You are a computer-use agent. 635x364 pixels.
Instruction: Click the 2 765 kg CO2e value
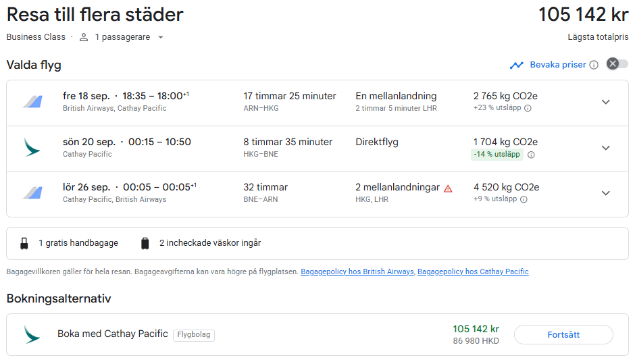[505, 96]
